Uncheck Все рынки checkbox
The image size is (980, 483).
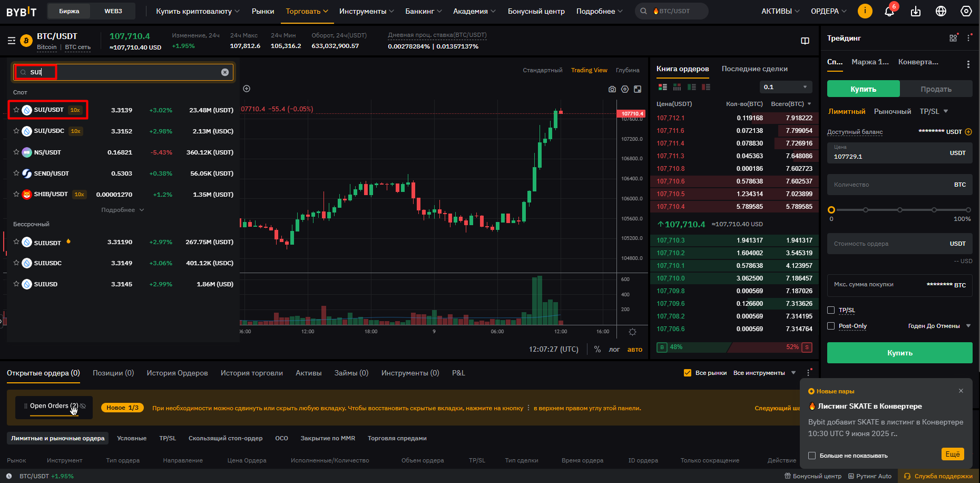(687, 373)
